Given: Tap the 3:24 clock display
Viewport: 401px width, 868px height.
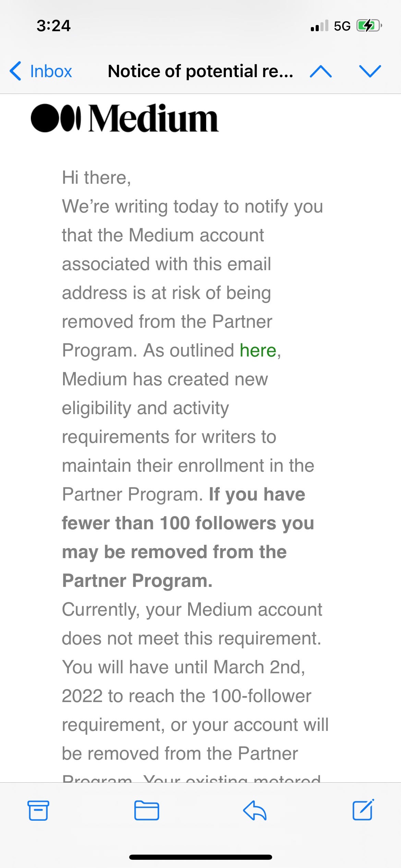Looking at the screenshot, I should coord(53,26).
